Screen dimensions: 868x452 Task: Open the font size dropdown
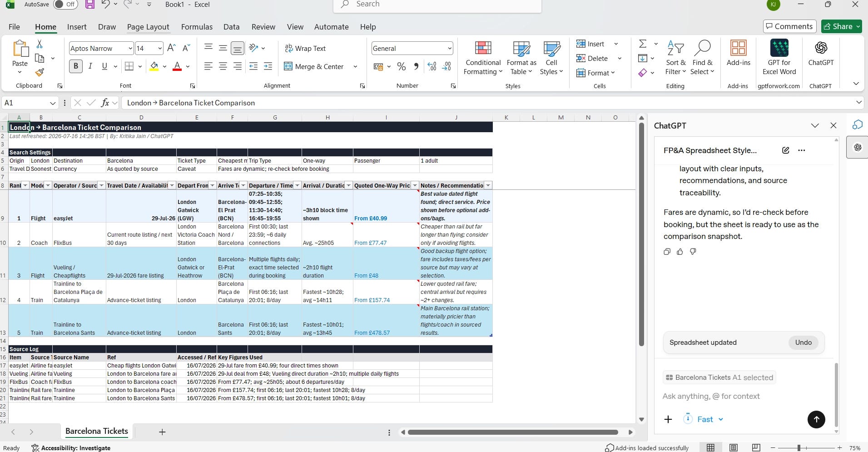click(x=160, y=48)
